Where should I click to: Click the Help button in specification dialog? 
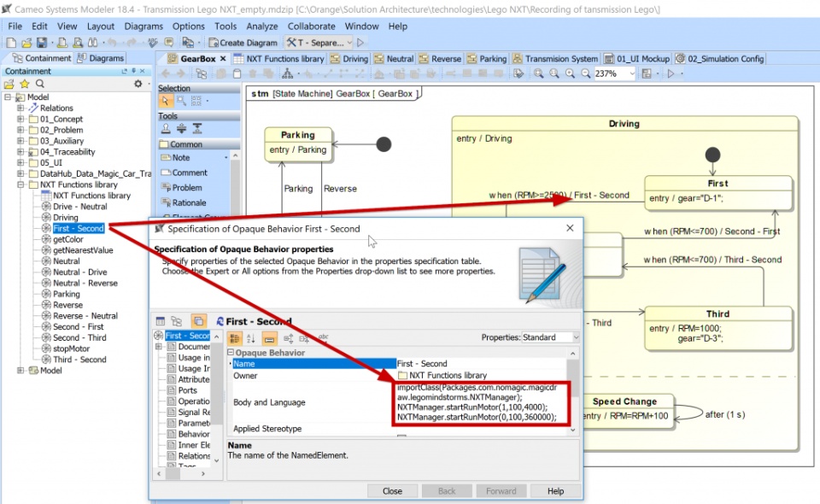(x=555, y=491)
